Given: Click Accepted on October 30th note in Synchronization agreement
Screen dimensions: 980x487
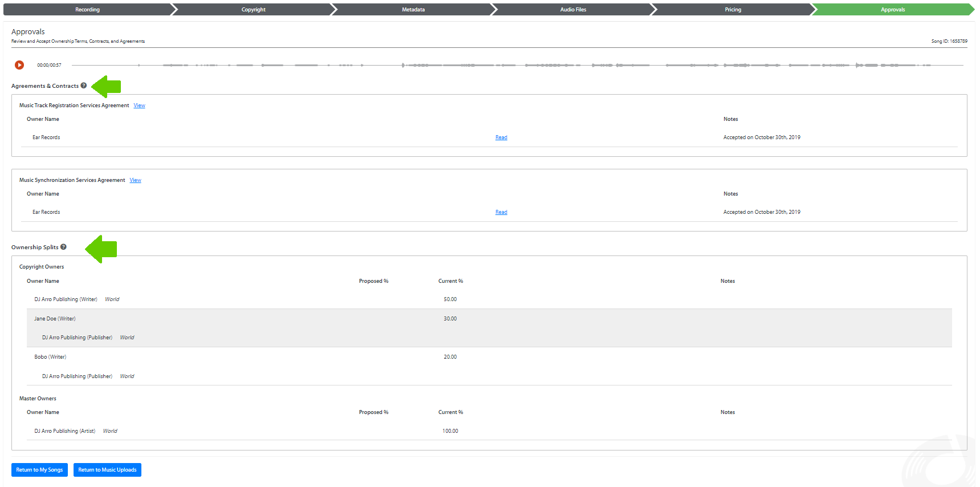Looking at the screenshot, I should [762, 212].
